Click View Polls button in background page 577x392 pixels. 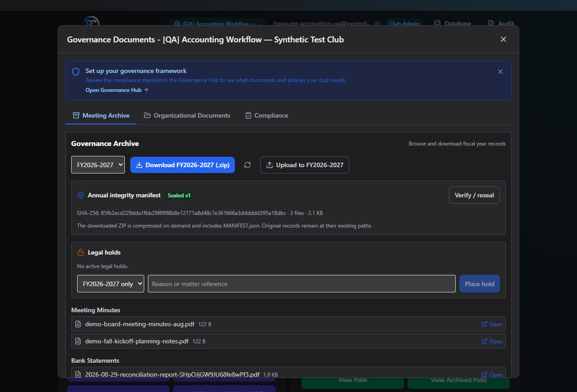(353, 380)
